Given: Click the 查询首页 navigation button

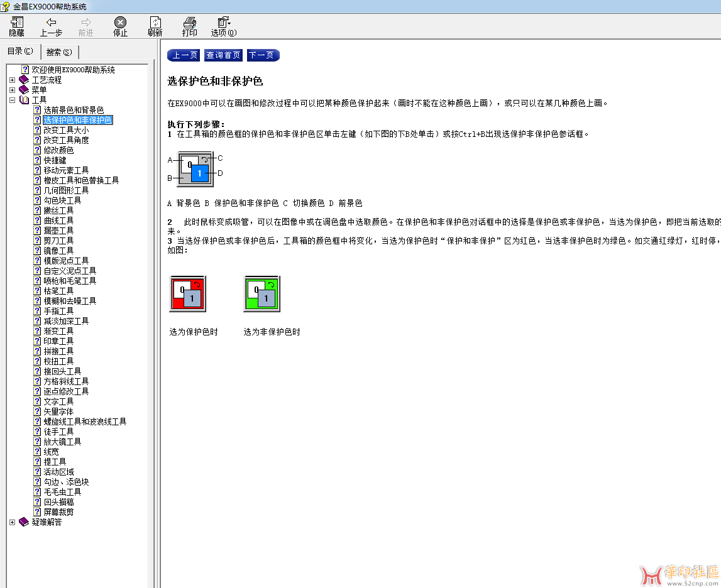Looking at the screenshot, I should 223,55.
